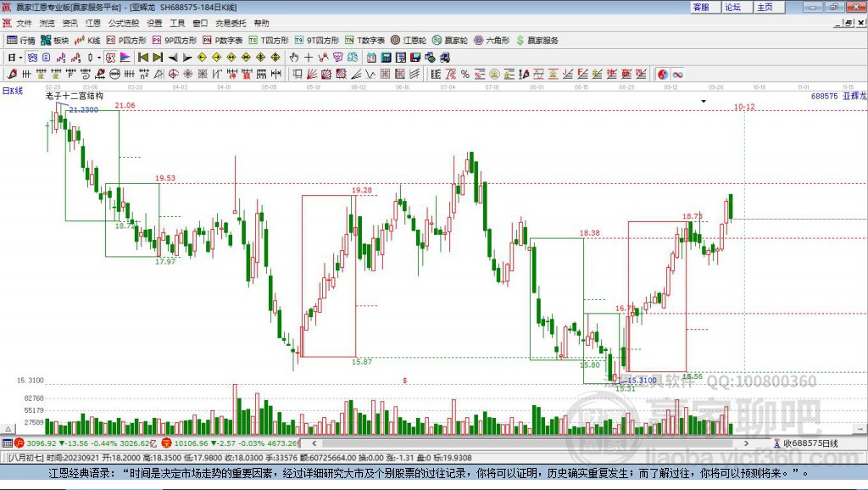
Task: Open the 设置 menu
Action: tap(154, 23)
